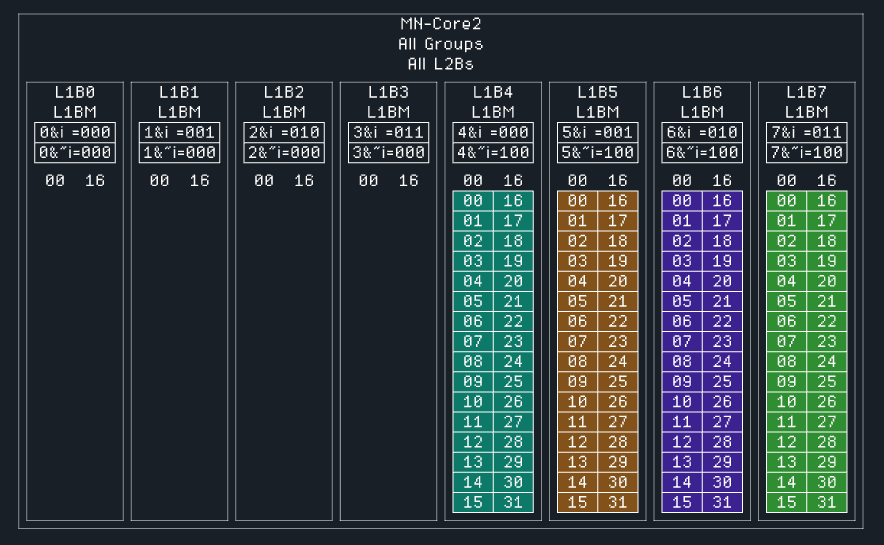Click the L1B4 column label
The width and height of the screenshot is (884, 545).
click(493, 92)
